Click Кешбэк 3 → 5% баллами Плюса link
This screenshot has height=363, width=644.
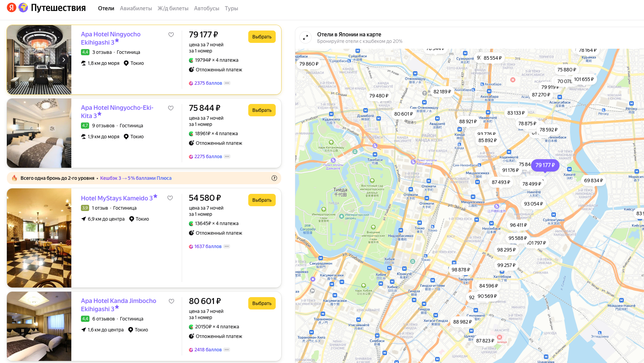(x=136, y=178)
